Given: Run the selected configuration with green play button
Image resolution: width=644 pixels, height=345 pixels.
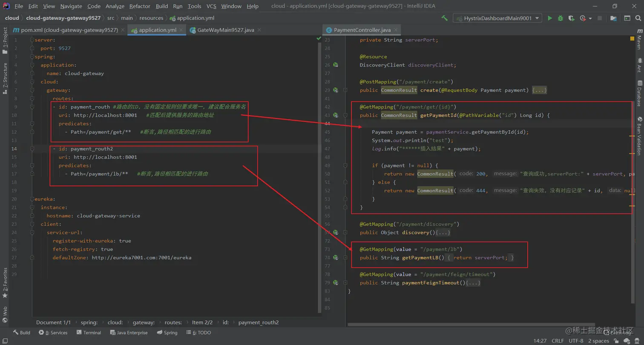Looking at the screenshot, I should coord(550,18).
